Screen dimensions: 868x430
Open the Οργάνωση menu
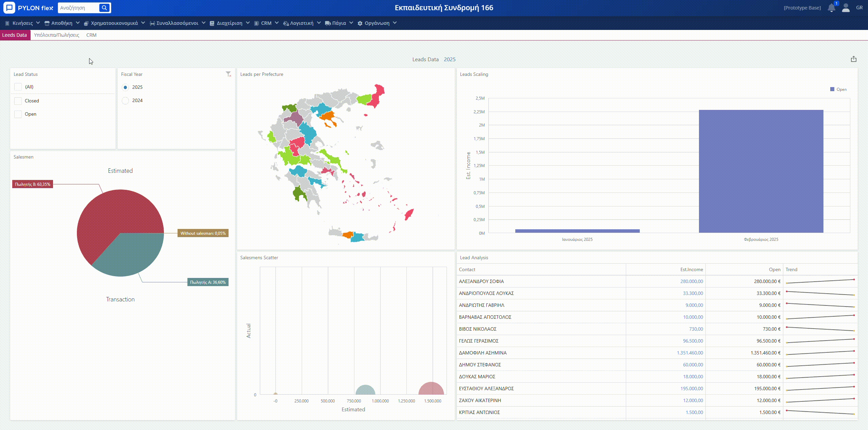[x=377, y=23]
